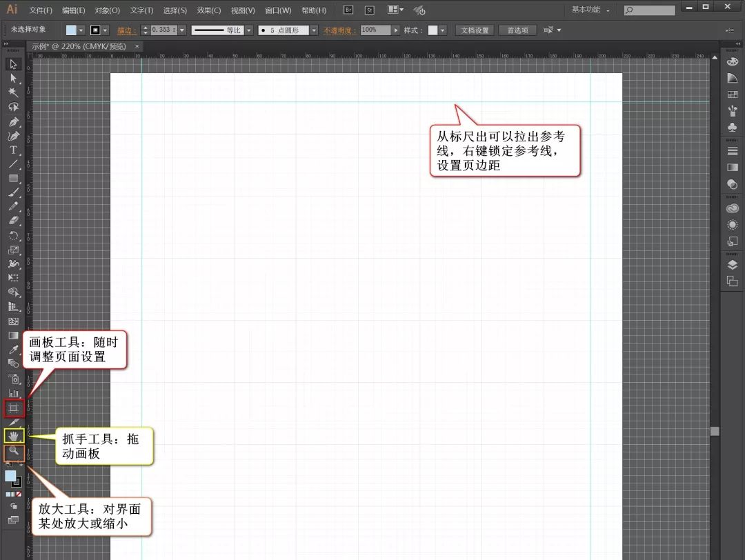Viewport: 745px width, 560px height.
Task: Toggle drawing mode button in toolbox
Action: [x=13, y=506]
